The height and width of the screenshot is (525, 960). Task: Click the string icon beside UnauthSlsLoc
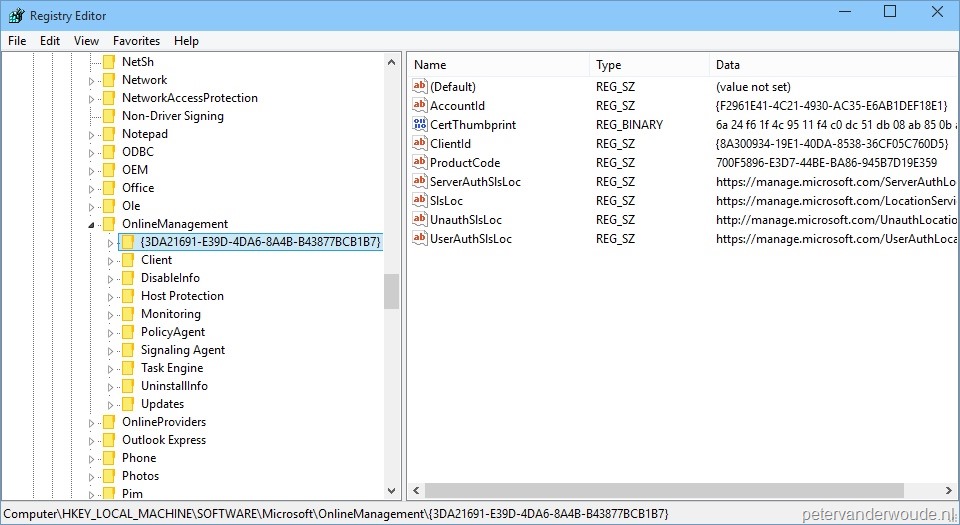point(419,219)
